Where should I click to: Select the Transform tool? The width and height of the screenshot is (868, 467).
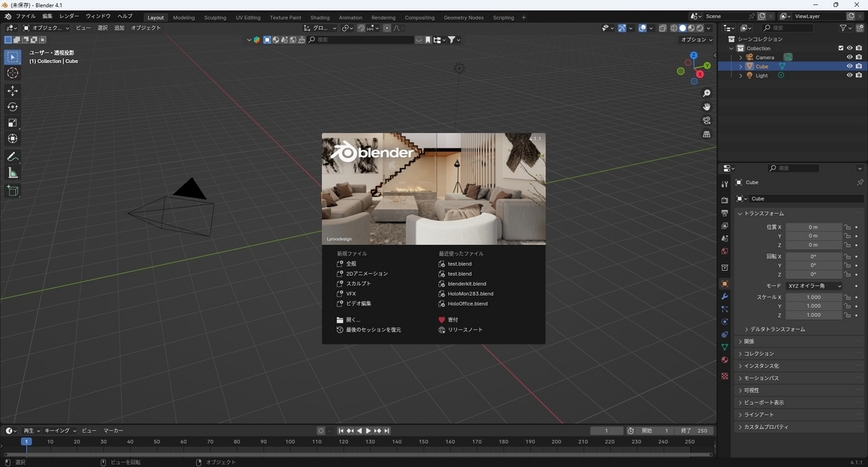pos(12,138)
